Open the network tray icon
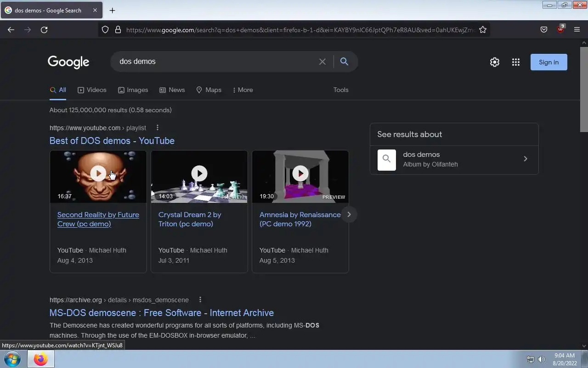 tap(530, 359)
